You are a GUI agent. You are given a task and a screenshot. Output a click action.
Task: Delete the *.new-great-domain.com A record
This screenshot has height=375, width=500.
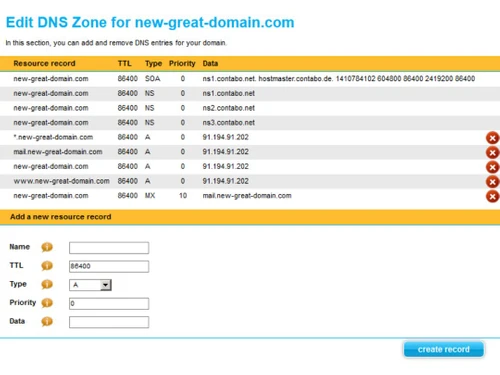click(x=492, y=138)
